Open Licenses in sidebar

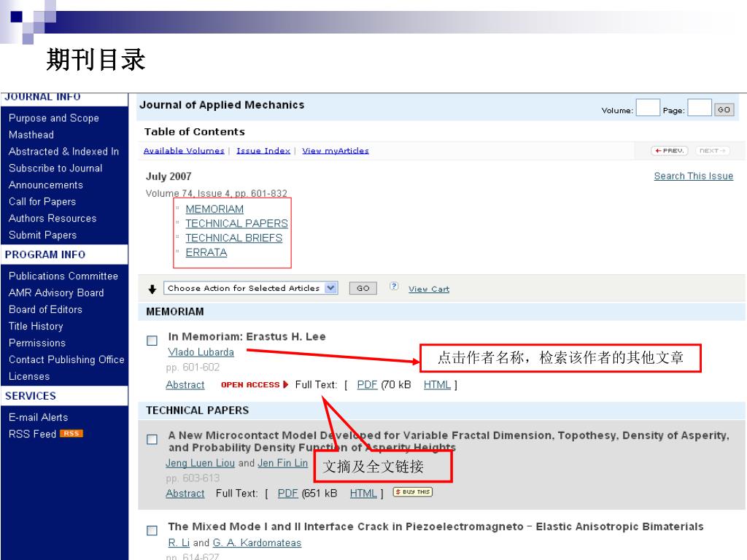coord(29,376)
